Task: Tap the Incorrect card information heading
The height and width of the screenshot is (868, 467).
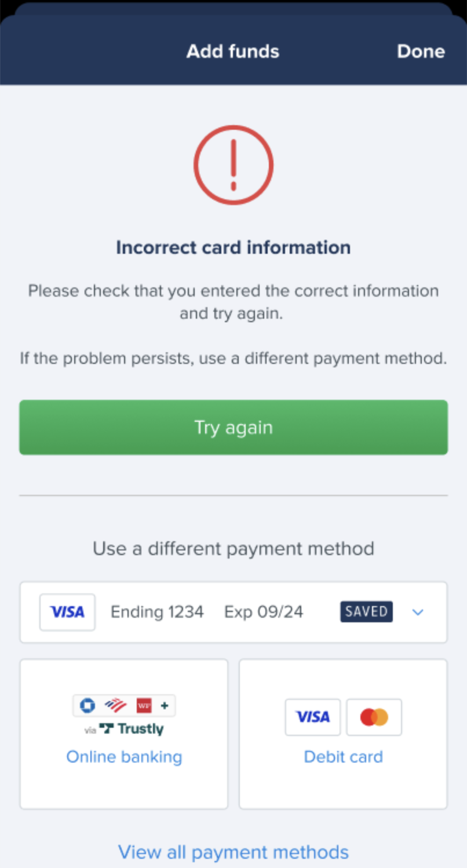Action: tap(233, 247)
